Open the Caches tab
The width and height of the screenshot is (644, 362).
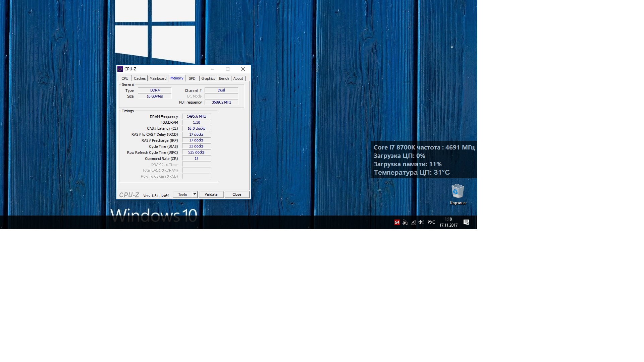(140, 78)
